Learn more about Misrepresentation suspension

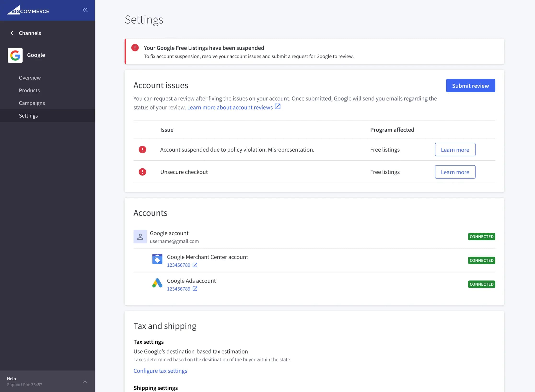coord(455,150)
